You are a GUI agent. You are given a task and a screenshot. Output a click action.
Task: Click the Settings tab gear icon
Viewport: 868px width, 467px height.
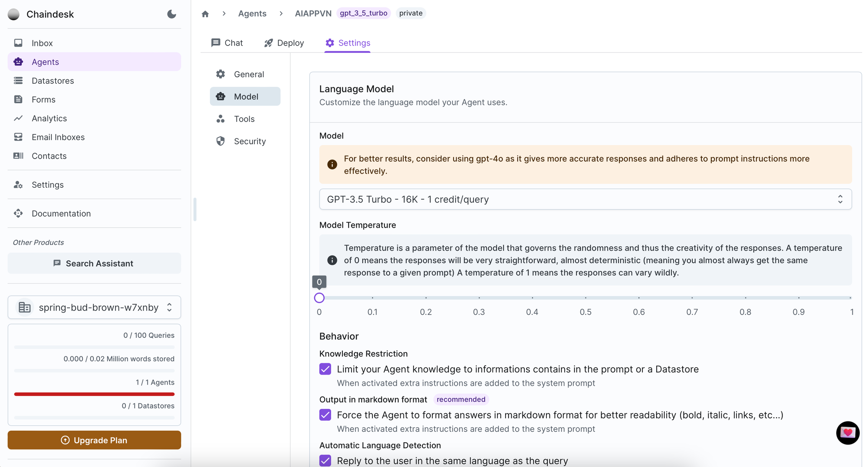330,42
